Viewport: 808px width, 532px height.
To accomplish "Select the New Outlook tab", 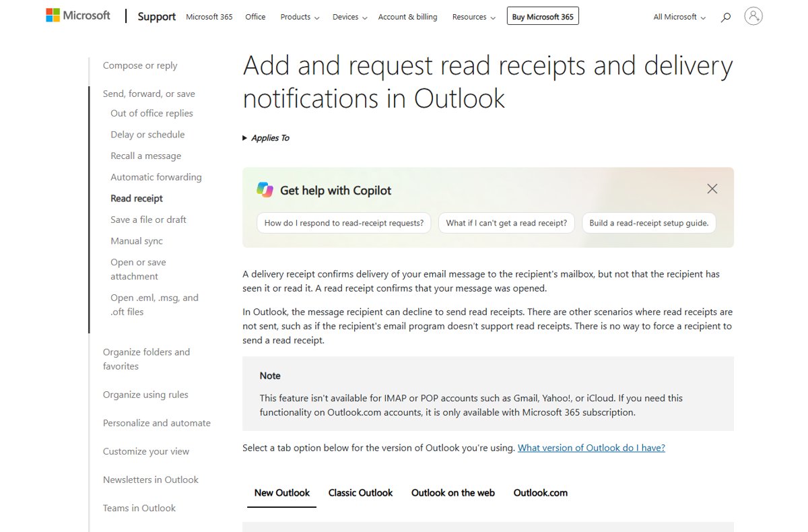I will coord(282,493).
